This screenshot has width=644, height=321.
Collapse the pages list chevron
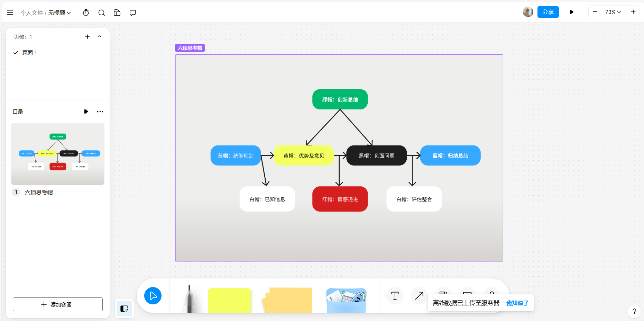coord(100,37)
